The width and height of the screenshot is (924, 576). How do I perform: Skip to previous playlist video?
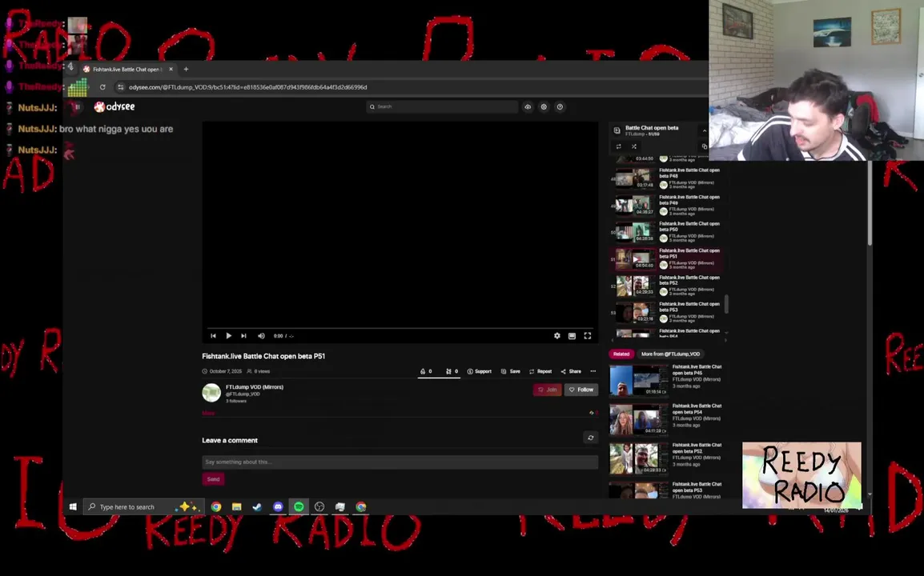tap(213, 336)
